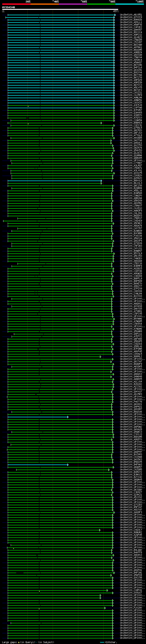Click the end position marker 457

115,11
